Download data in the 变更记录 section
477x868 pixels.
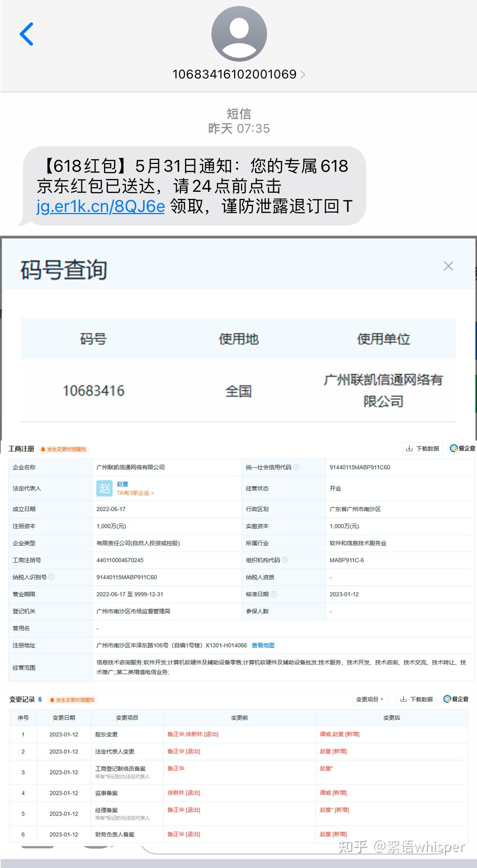click(x=416, y=699)
